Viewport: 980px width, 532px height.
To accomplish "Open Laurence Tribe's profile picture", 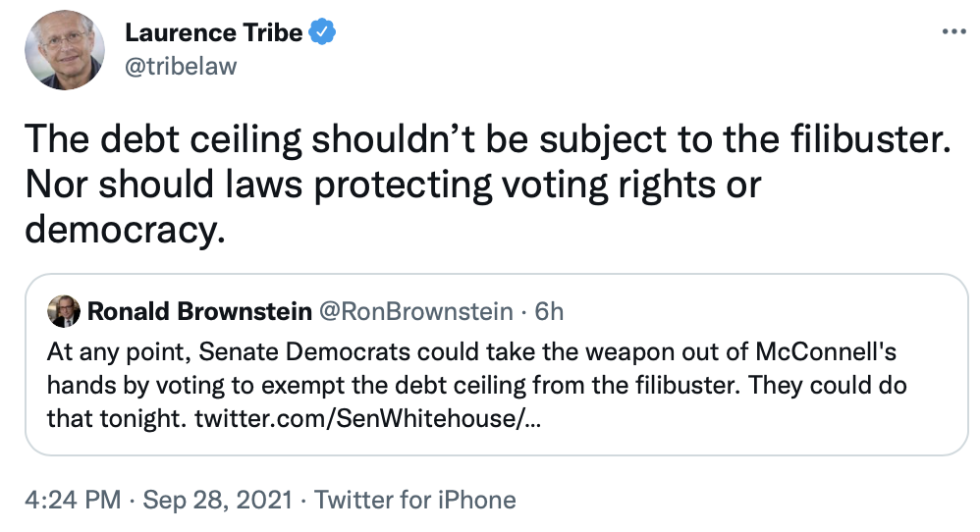I will (64, 50).
